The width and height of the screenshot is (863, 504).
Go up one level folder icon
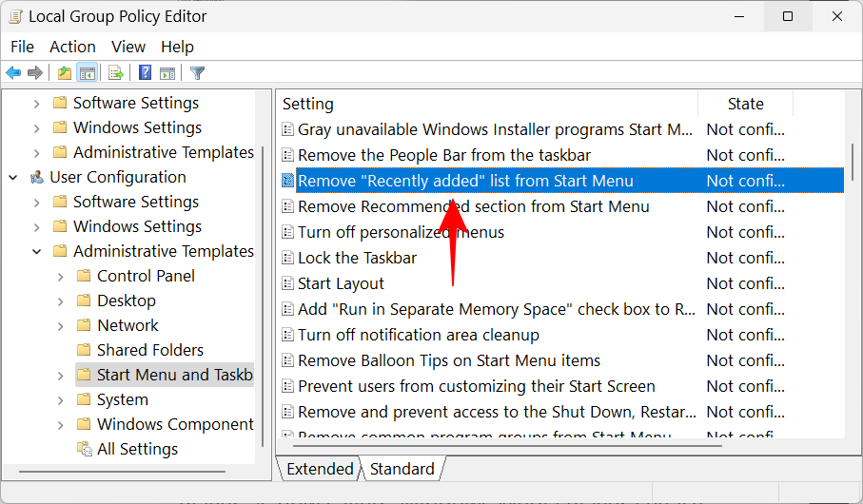click(x=65, y=72)
